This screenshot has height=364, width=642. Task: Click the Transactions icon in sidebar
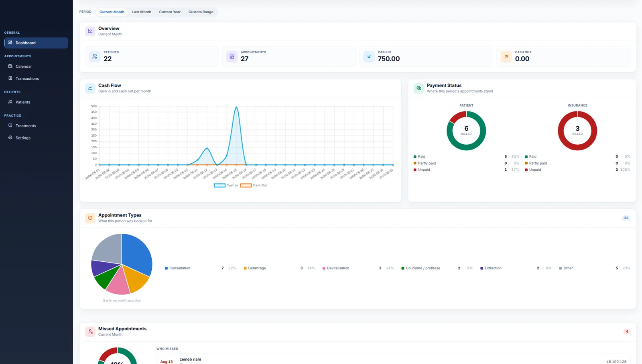[x=10, y=78]
